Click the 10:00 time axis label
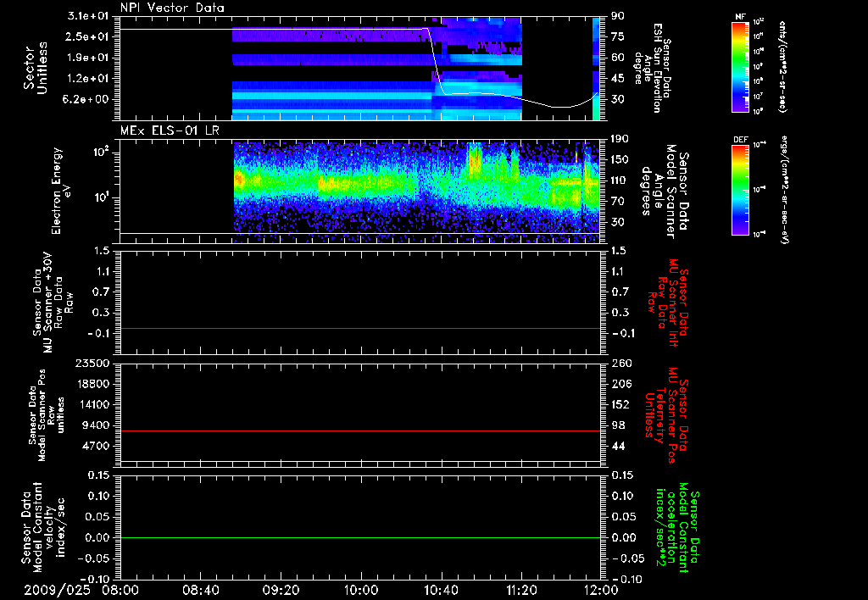Image resolution: width=868 pixels, height=600 pixels. point(361,590)
